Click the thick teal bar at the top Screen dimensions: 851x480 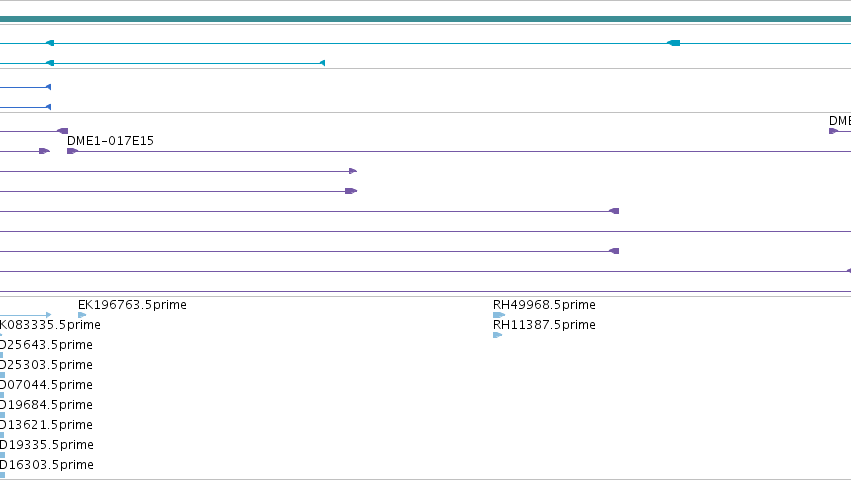coord(426,19)
